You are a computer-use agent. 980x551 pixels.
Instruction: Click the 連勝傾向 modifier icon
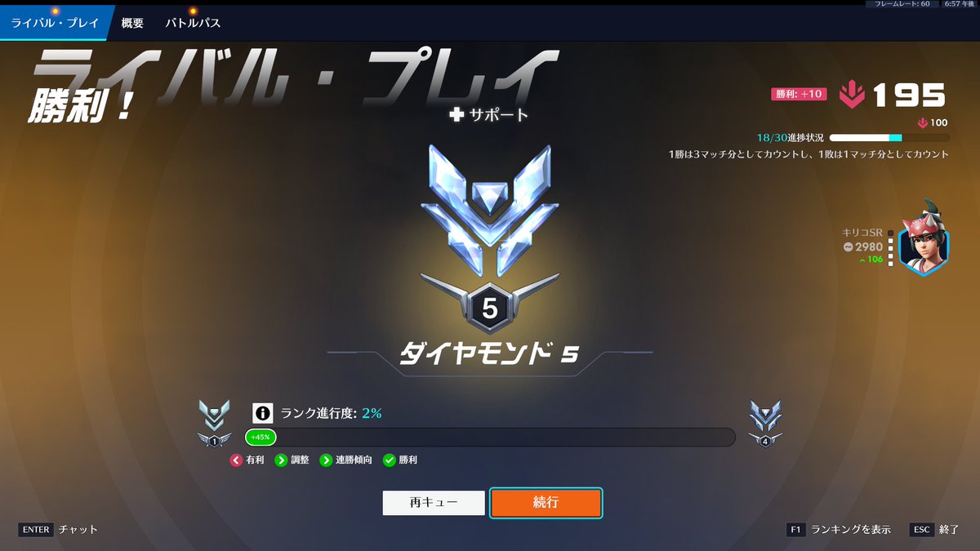pyautogui.click(x=326, y=460)
